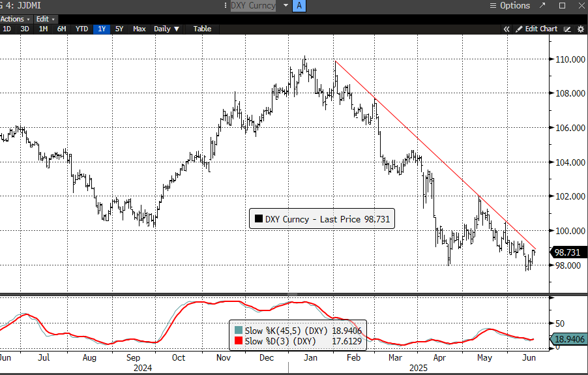Click the 104.000 price axis label

[570, 162]
